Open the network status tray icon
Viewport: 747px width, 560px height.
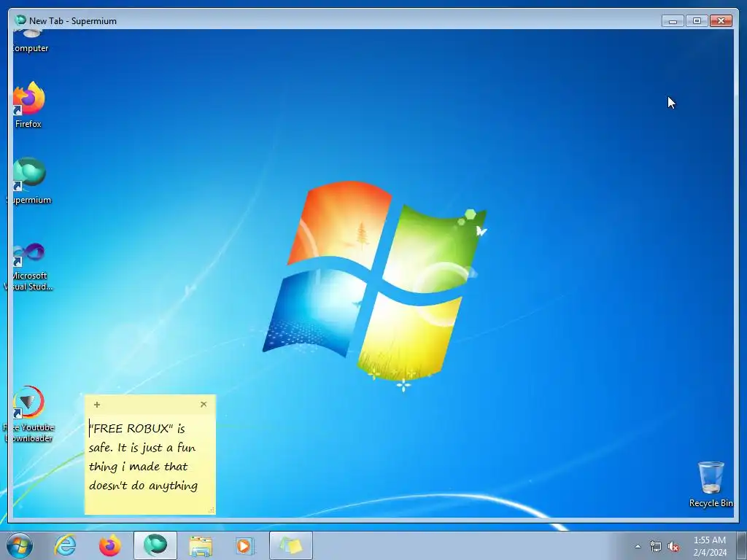tap(656, 546)
